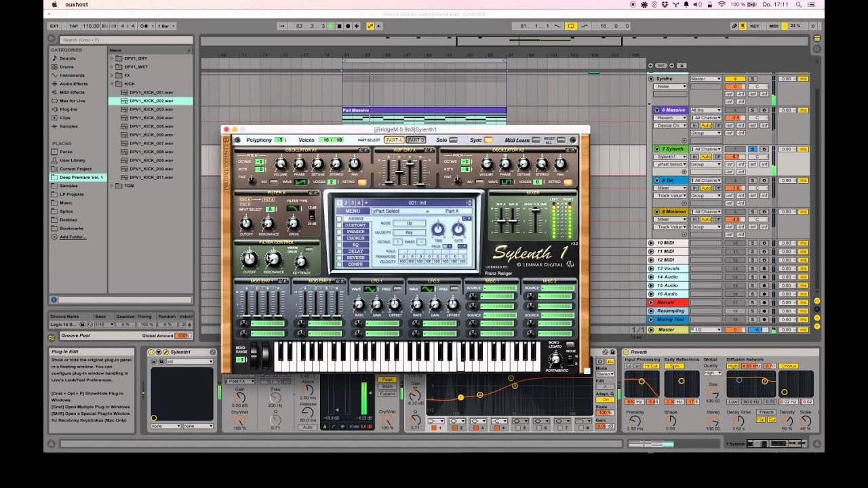Open REVERB effect tab in Sylenth1
This screenshot has width=868, height=488.
356,258
